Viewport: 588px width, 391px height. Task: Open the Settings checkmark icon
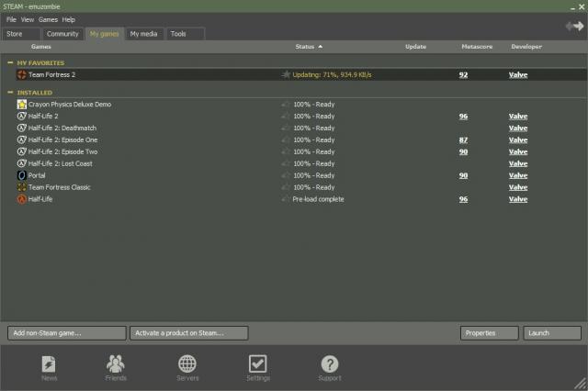(x=258, y=363)
